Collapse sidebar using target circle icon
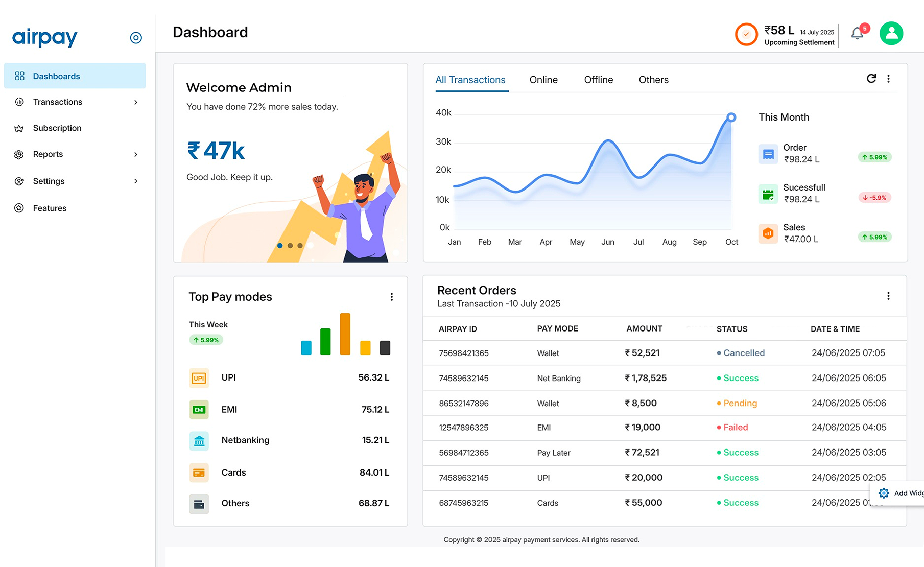 pyautogui.click(x=136, y=38)
